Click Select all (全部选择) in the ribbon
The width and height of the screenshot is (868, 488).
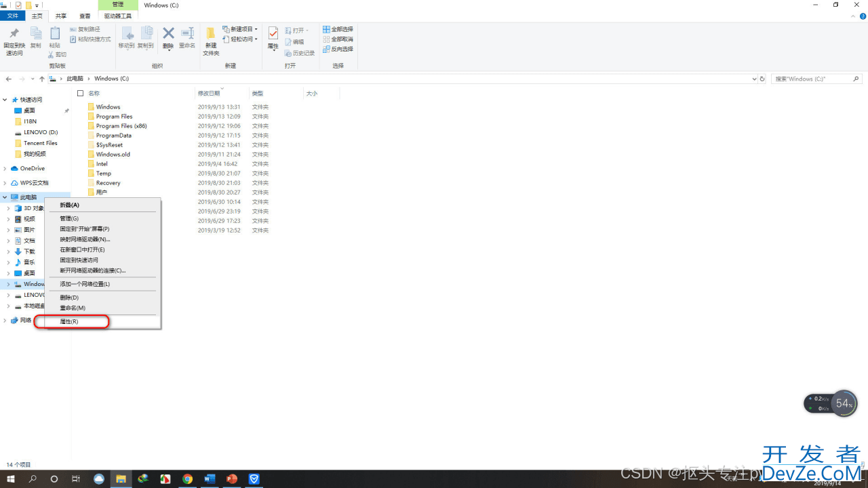tap(338, 29)
